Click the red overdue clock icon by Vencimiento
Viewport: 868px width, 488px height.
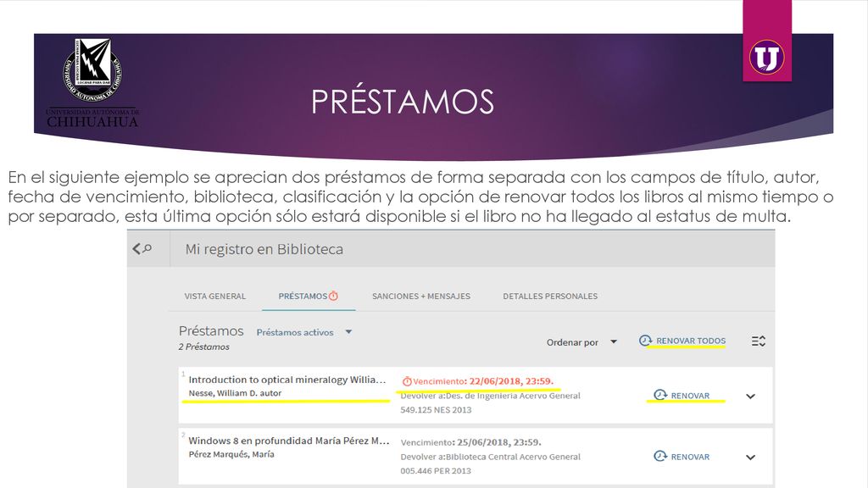point(407,381)
